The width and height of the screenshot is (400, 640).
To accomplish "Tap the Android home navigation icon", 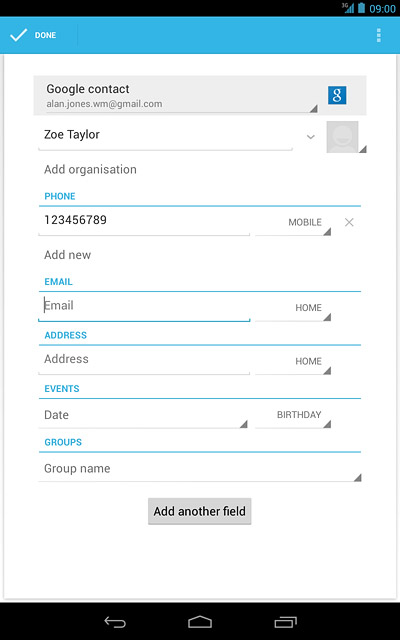I will (x=200, y=622).
